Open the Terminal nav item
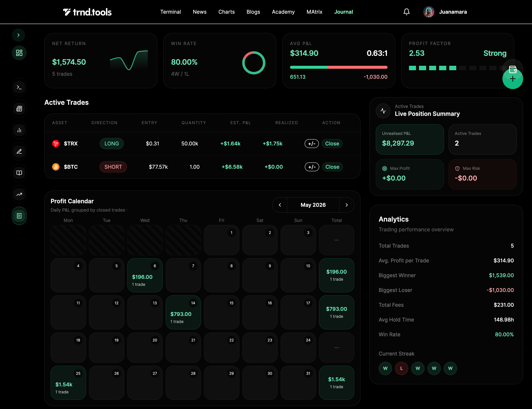 (171, 12)
